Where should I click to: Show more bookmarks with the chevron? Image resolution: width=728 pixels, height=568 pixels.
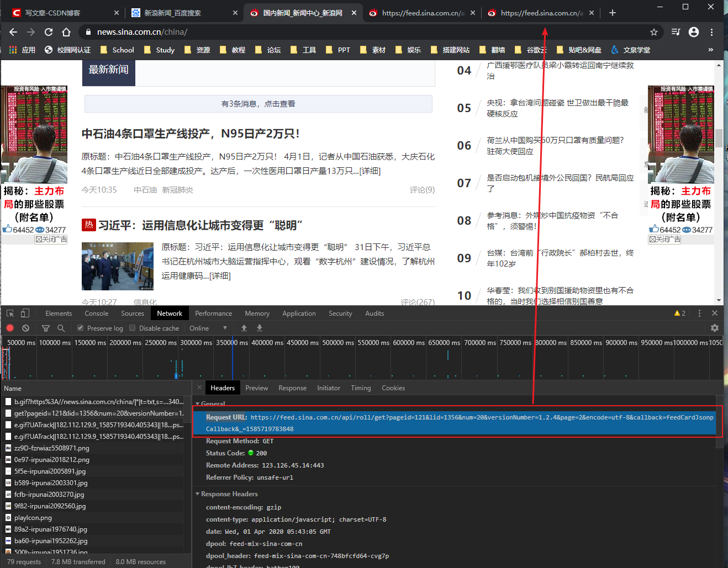(711, 50)
